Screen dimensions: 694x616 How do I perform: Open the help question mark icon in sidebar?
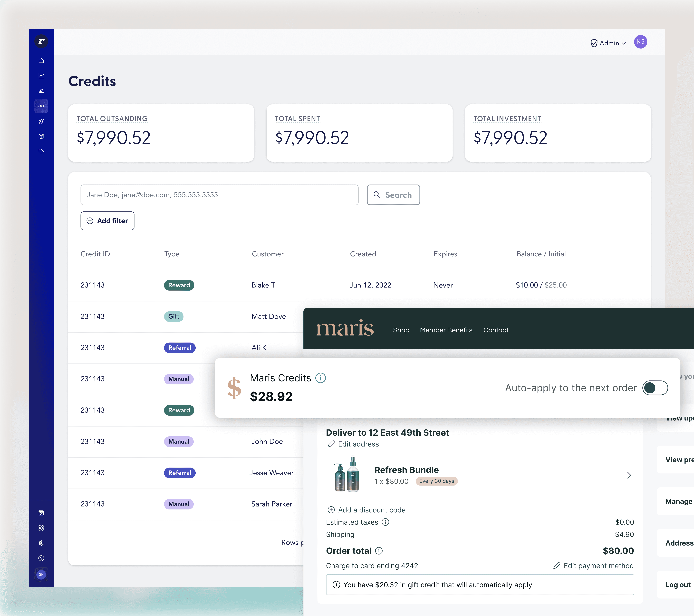(x=41, y=558)
